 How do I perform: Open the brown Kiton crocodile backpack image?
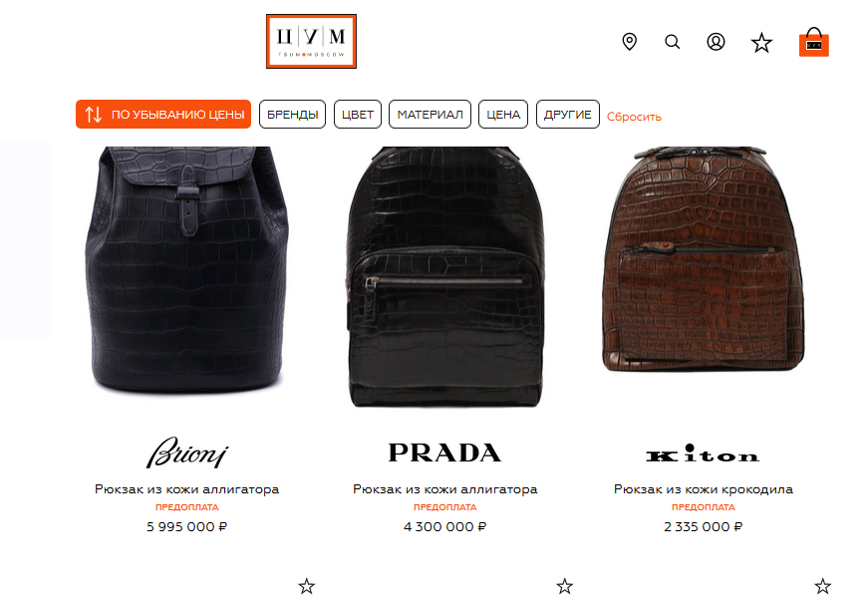[703, 259]
